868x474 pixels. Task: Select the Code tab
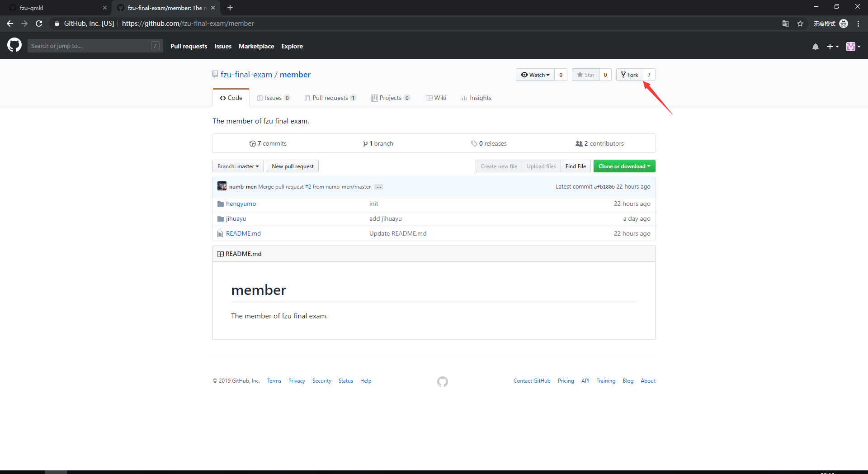pos(231,98)
